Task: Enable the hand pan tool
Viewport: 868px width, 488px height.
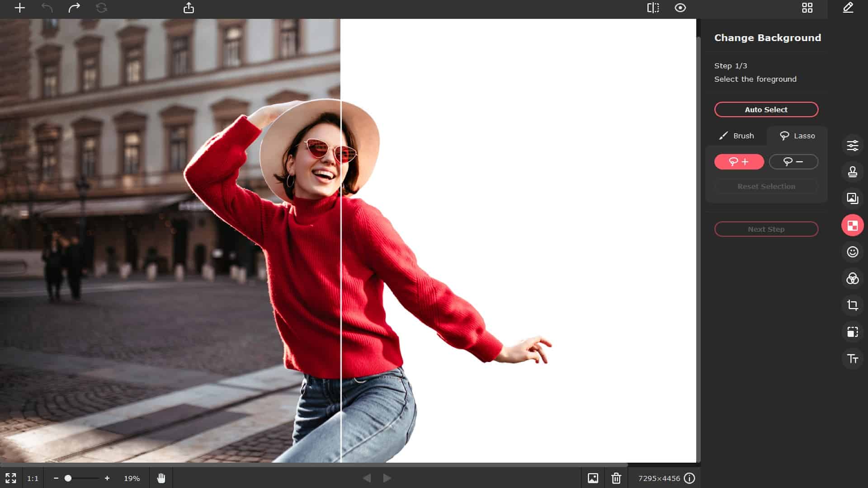Action: tap(161, 478)
